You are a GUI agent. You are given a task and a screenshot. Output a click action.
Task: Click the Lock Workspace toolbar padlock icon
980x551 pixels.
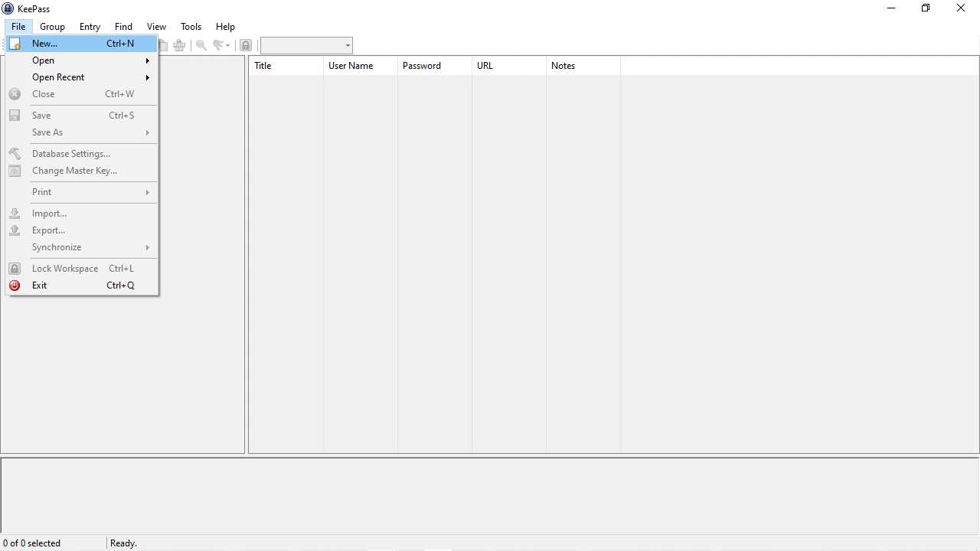tap(246, 45)
